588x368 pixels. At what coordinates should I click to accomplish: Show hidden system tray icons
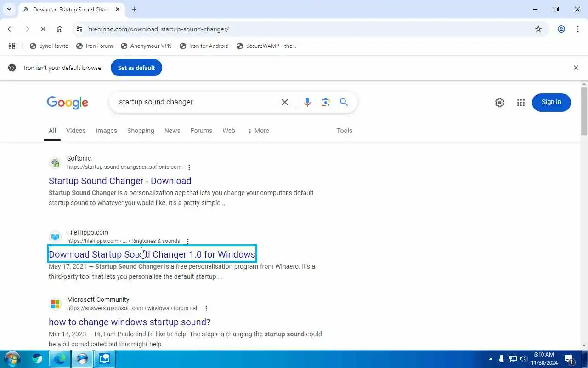pyautogui.click(x=491, y=359)
